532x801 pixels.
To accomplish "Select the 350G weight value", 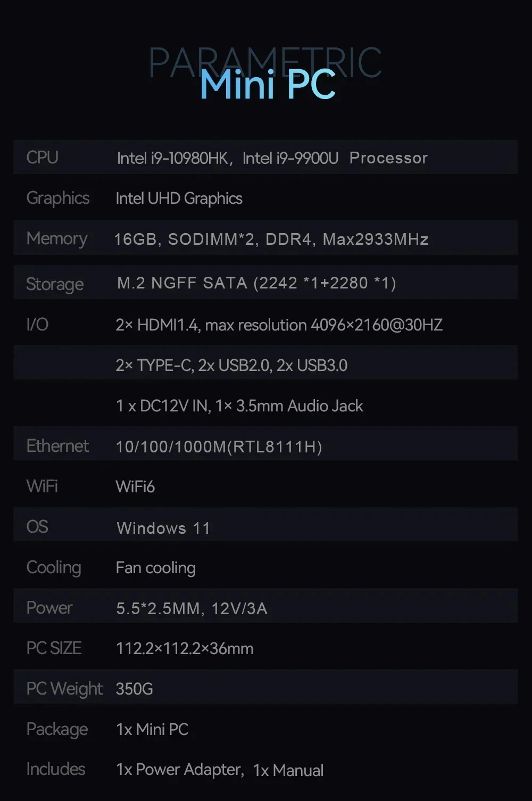I will (x=134, y=689).
